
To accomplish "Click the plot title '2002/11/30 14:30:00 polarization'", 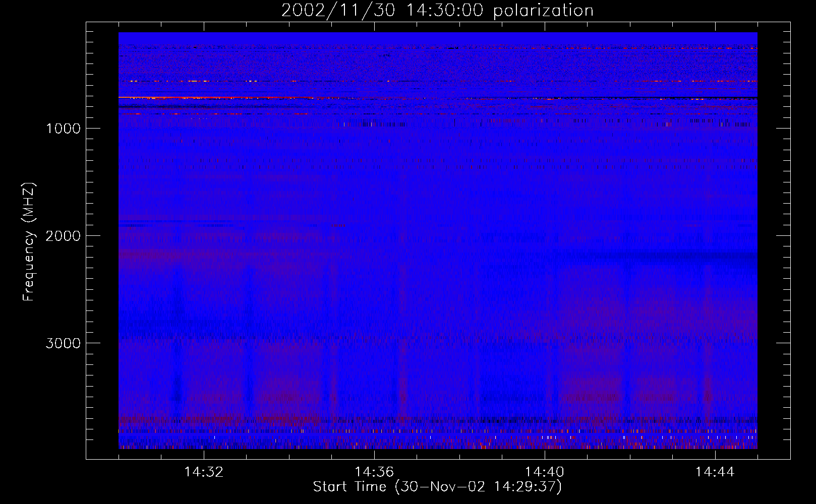I will (437, 11).
